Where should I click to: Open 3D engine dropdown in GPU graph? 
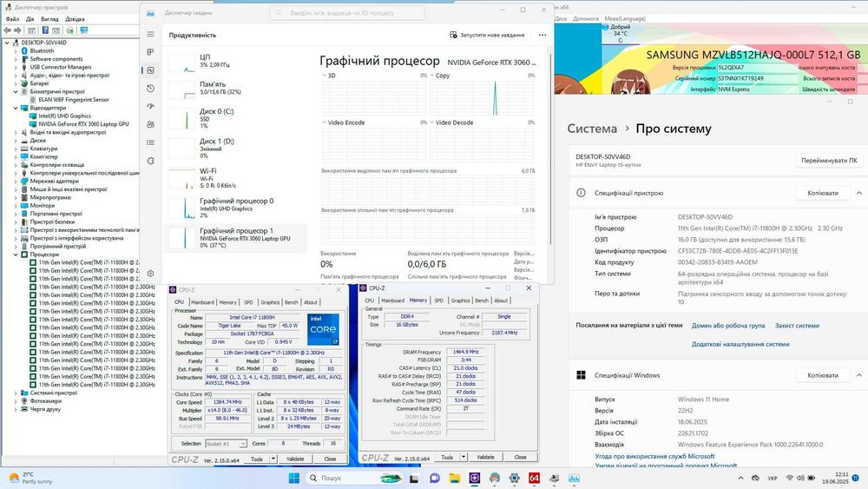click(x=325, y=76)
